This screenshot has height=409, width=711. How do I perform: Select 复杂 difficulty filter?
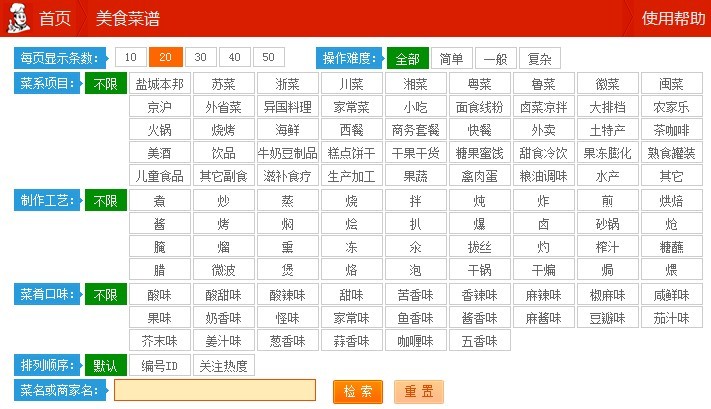click(540, 59)
